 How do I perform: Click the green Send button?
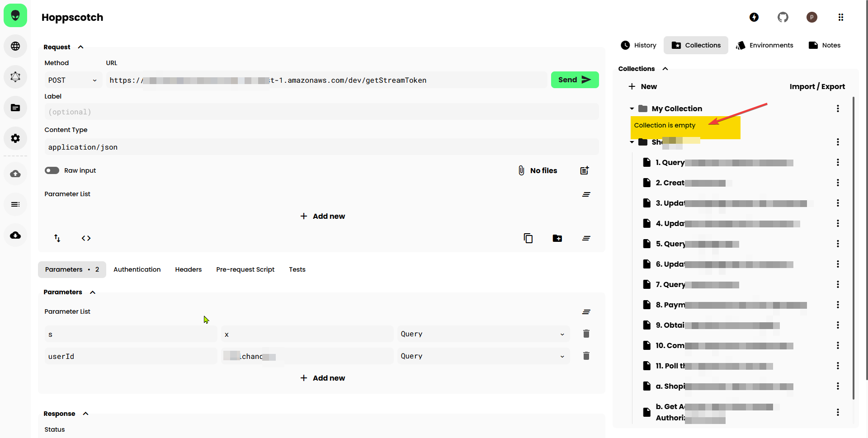pyautogui.click(x=575, y=80)
